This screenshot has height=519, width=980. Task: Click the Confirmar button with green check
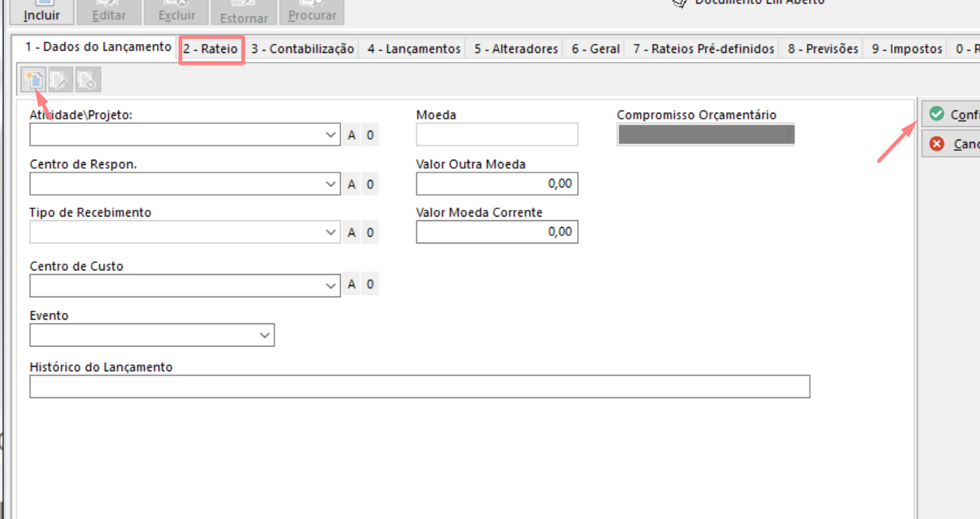tap(951, 114)
